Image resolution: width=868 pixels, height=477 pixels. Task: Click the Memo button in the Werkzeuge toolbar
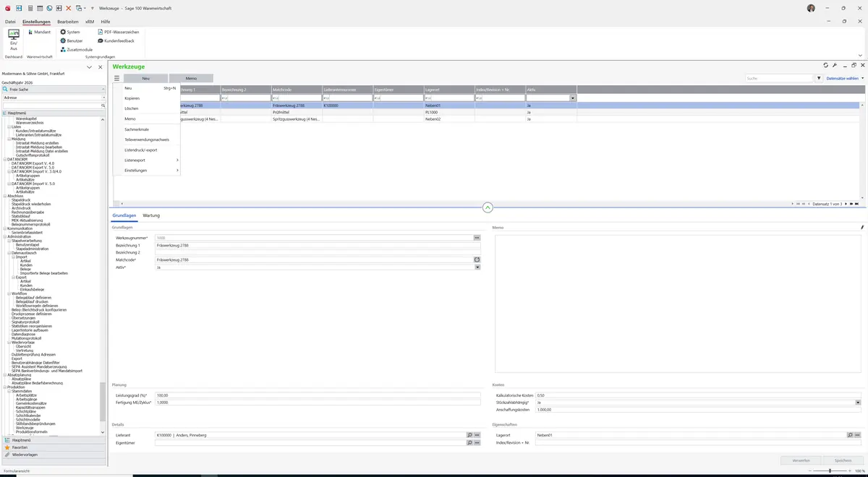(x=191, y=78)
